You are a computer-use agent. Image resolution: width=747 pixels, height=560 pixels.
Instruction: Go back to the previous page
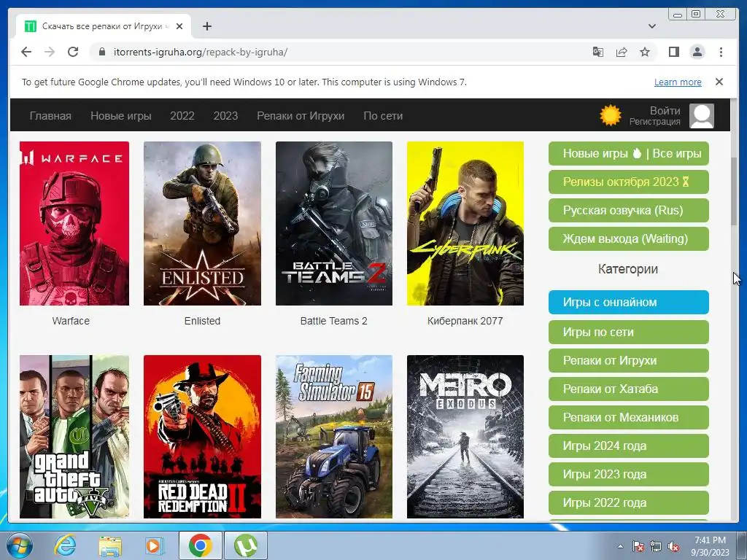[x=26, y=52]
